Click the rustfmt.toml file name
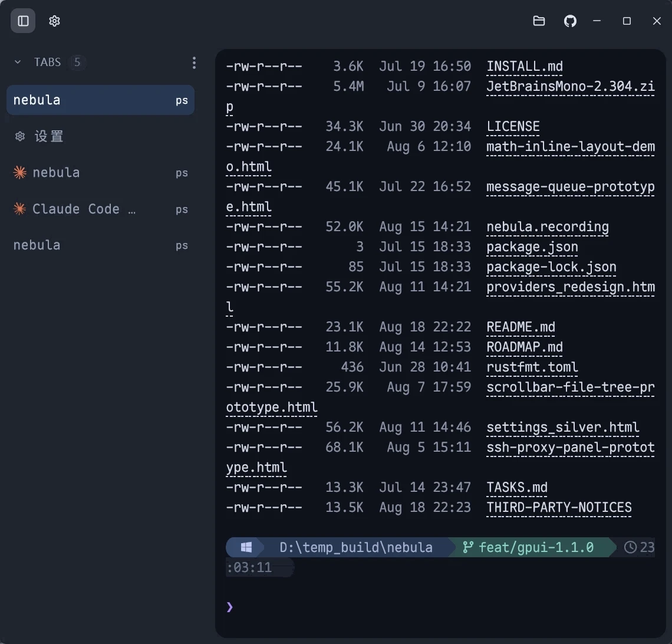This screenshot has height=644, width=672. click(x=532, y=367)
